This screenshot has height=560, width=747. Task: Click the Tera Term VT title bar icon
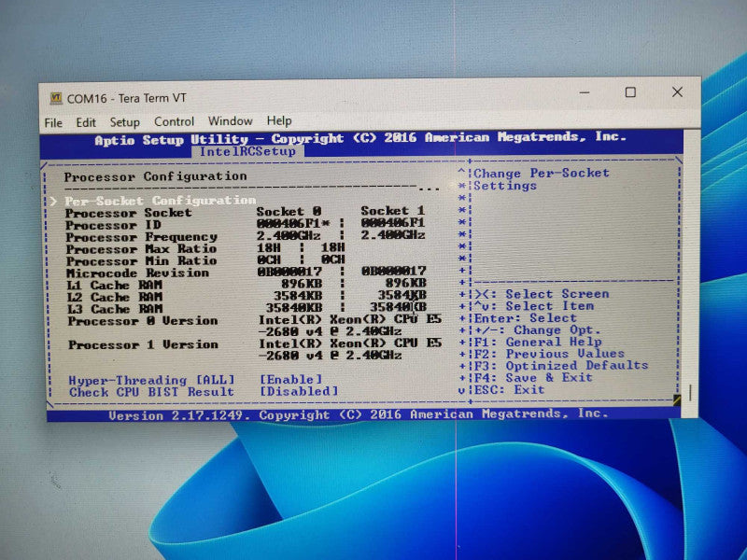(56, 98)
